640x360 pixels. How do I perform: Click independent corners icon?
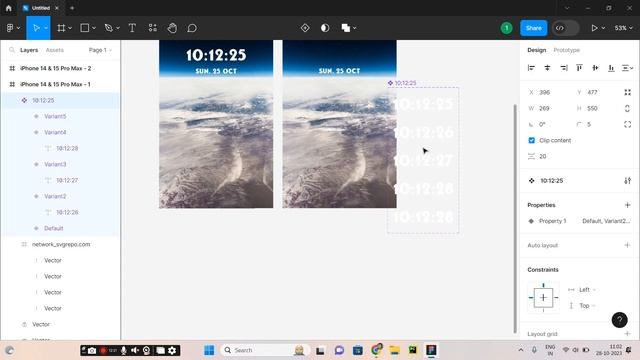coord(627,124)
